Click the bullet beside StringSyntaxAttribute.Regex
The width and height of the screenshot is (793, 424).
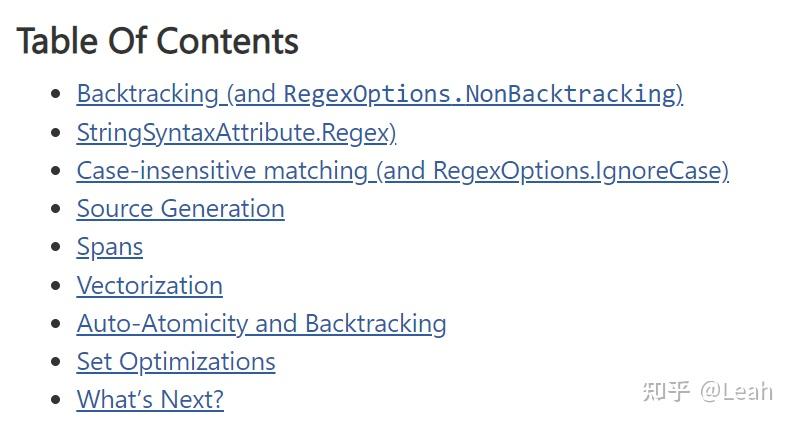56,133
